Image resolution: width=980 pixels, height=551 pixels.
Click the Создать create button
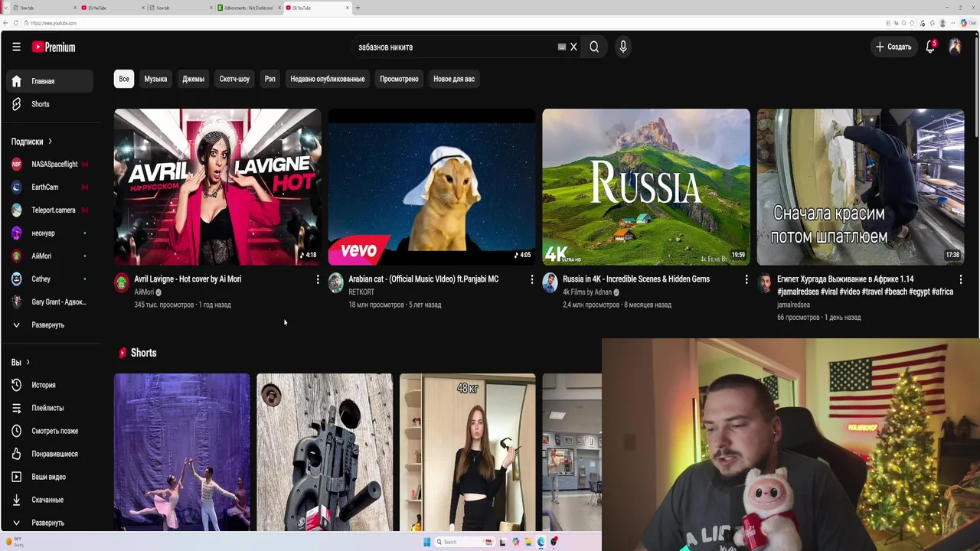click(x=893, y=47)
